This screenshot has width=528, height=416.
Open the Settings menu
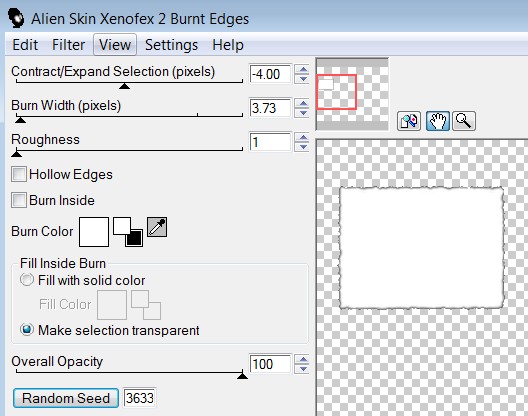171,45
